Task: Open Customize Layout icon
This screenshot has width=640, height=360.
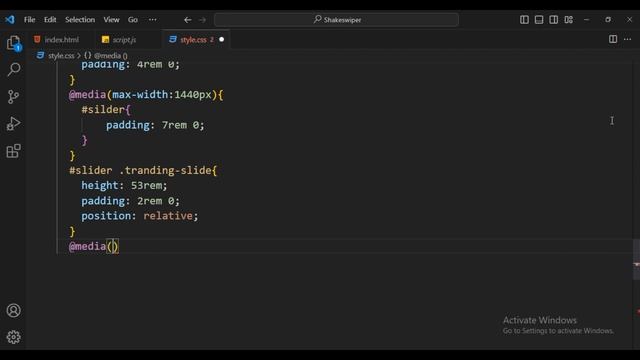Action: [x=569, y=20]
